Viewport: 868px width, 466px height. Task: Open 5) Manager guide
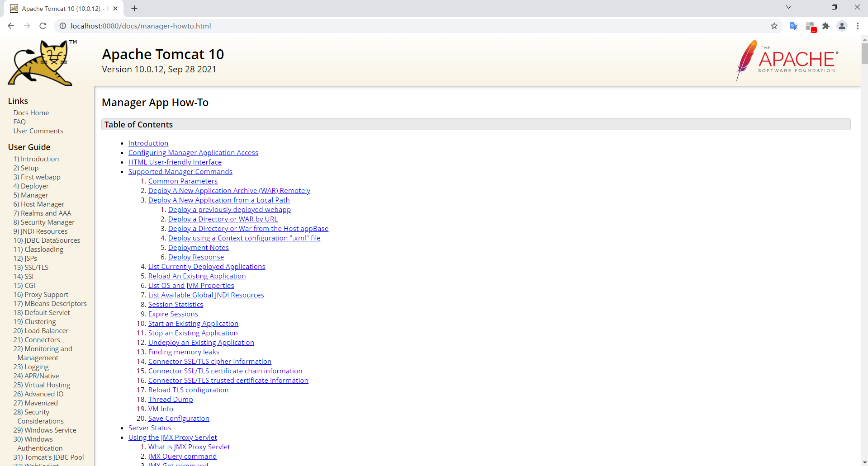click(x=31, y=195)
